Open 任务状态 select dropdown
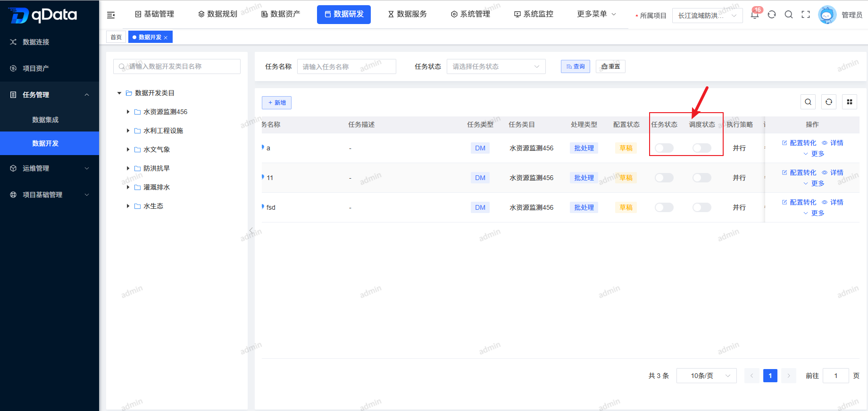The width and height of the screenshot is (868, 411). click(496, 66)
